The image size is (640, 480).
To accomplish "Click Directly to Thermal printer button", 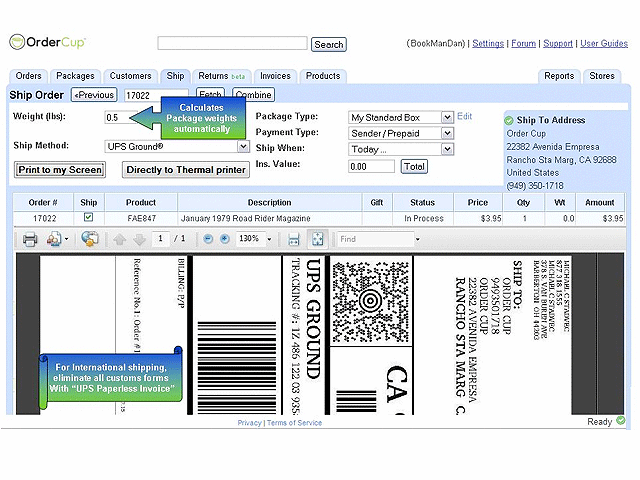I will (186, 170).
